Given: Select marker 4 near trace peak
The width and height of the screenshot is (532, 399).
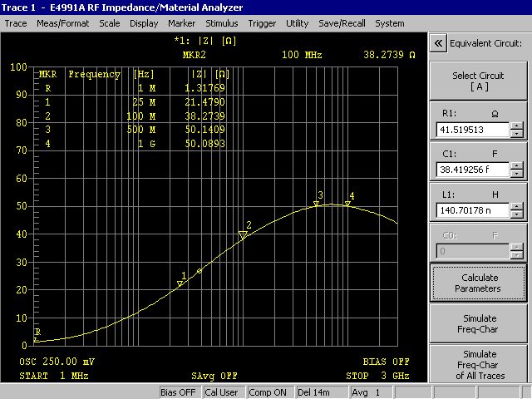Looking at the screenshot, I should pyautogui.click(x=347, y=204).
